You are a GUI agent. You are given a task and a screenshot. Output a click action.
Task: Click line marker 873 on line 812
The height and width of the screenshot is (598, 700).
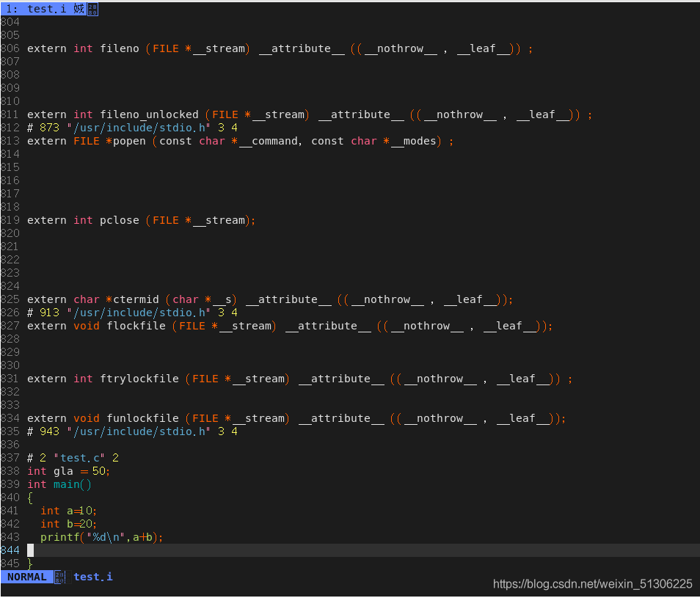[50, 128]
